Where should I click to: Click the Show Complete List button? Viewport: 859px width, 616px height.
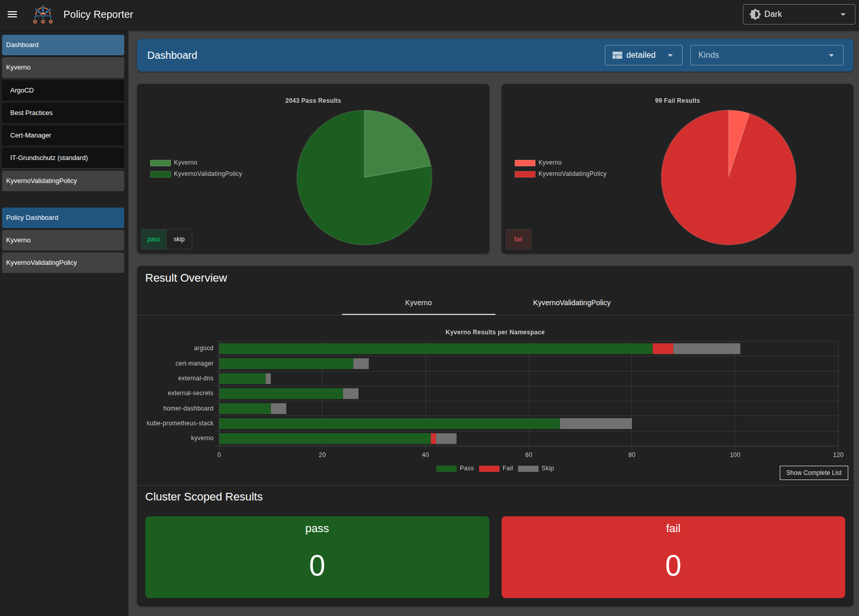point(813,473)
